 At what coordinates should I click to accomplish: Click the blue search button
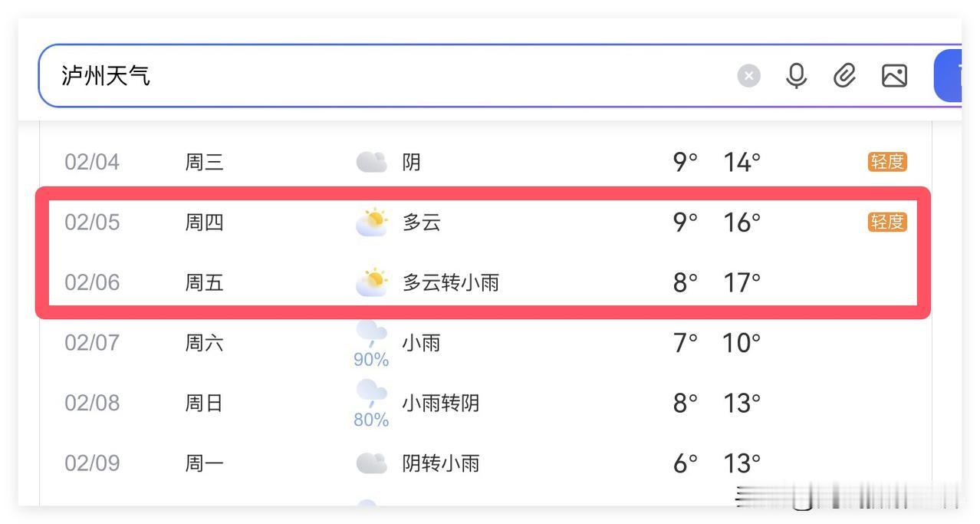pos(949,75)
